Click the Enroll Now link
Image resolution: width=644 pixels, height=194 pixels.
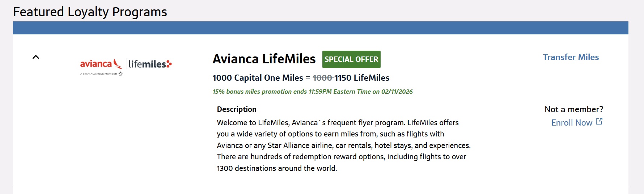click(572, 123)
